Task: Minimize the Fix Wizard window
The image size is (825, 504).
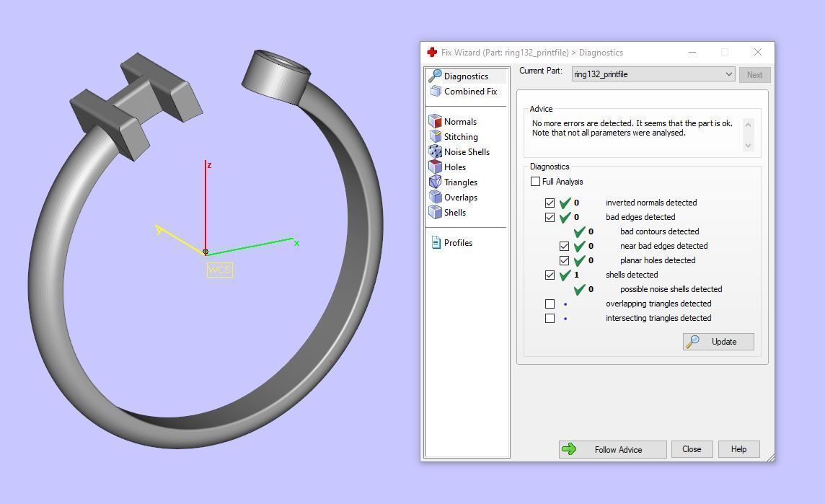Action: tap(692, 52)
